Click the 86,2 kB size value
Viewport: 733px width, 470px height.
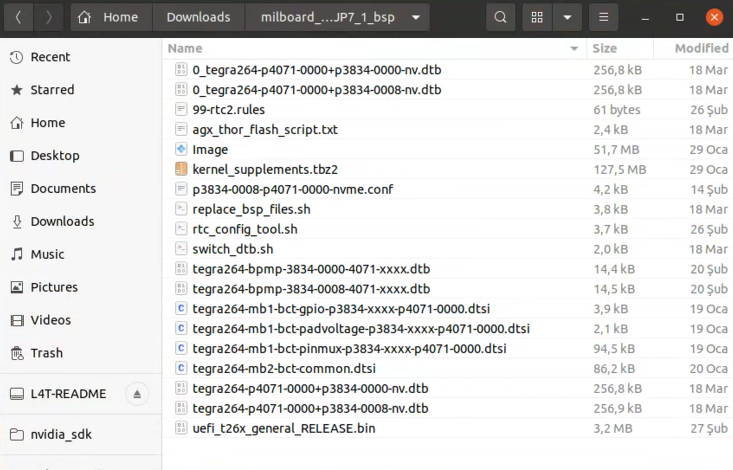click(x=614, y=369)
